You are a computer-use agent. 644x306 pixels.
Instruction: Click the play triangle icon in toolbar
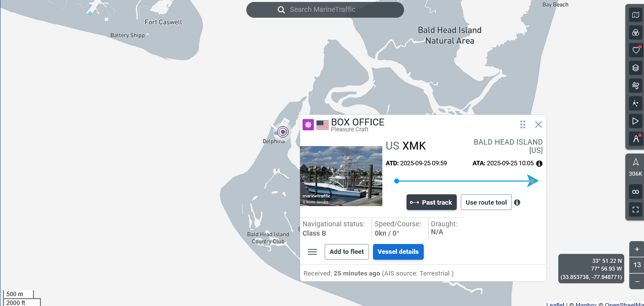pos(636,121)
